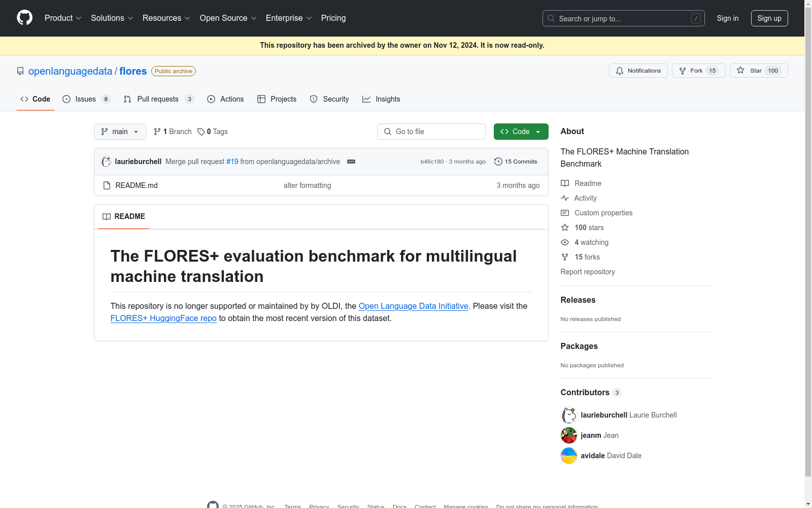Open the flores repository name link
The image size is (812, 508).
click(133, 71)
